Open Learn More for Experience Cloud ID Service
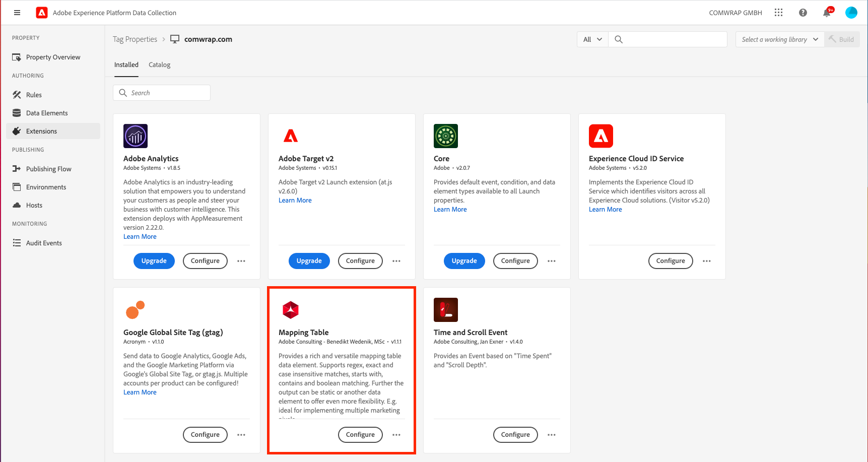The height and width of the screenshot is (462, 868). click(606, 210)
